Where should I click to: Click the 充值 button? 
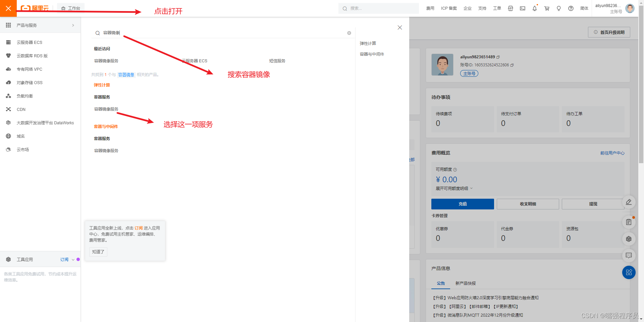pyautogui.click(x=463, y=204)
